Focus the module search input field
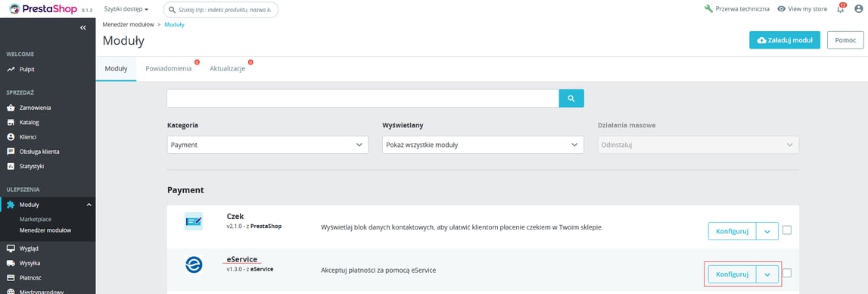This screenshot has width=868, height=294. point(363,99)
